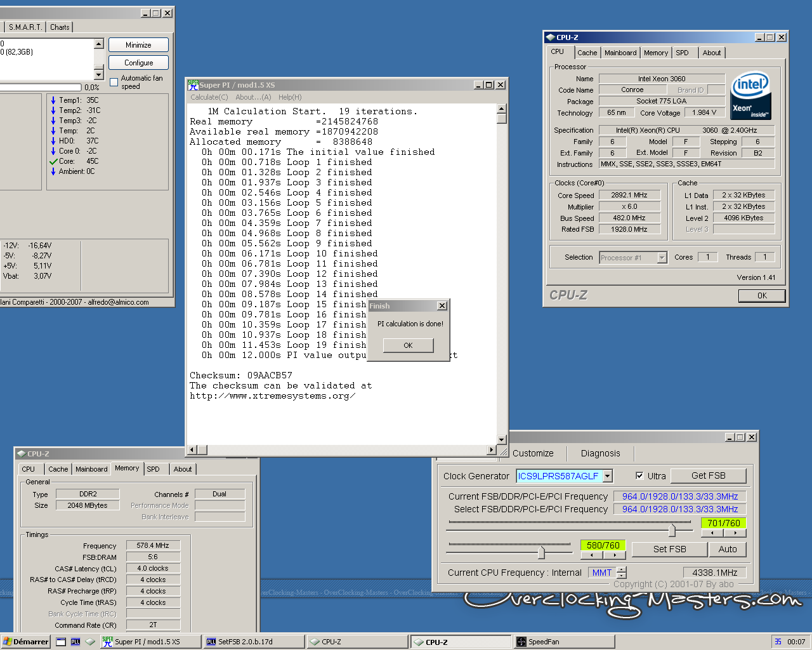The image size is (812, 650).
Task: Click the HD0 down-arrow icon in SpeedFan
Action: 53,141
